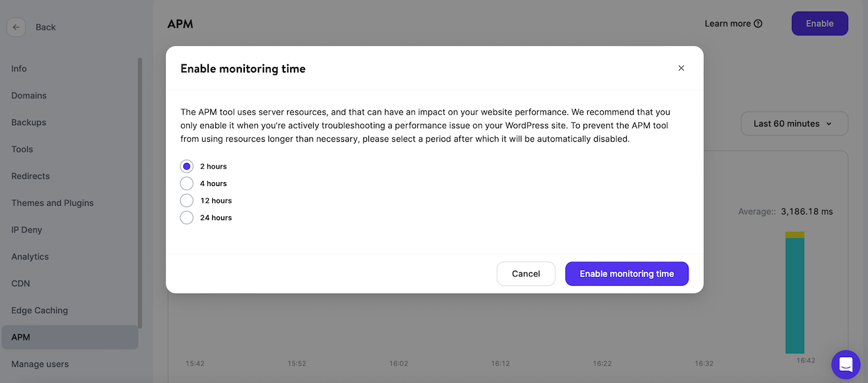Click the Enable button in the header
Image resolution: width=868 pixels, height=383 pixels.
pyautogui.click(x=820, y=23)
